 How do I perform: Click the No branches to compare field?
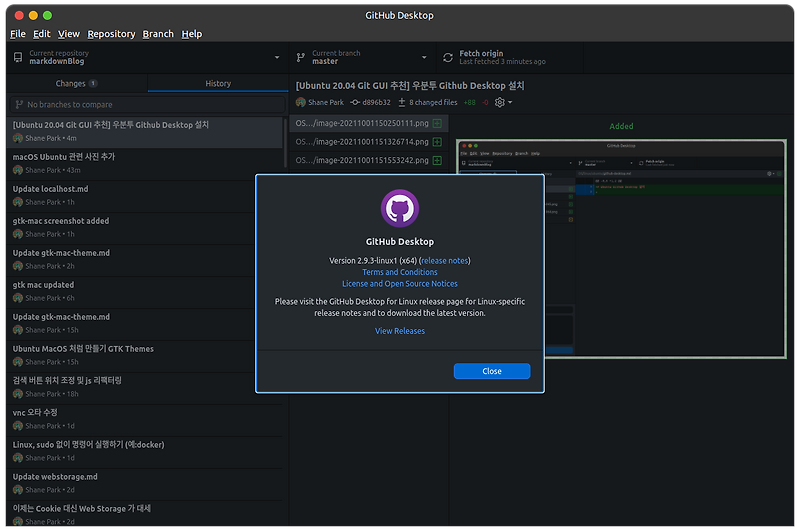tap(147, 105)
